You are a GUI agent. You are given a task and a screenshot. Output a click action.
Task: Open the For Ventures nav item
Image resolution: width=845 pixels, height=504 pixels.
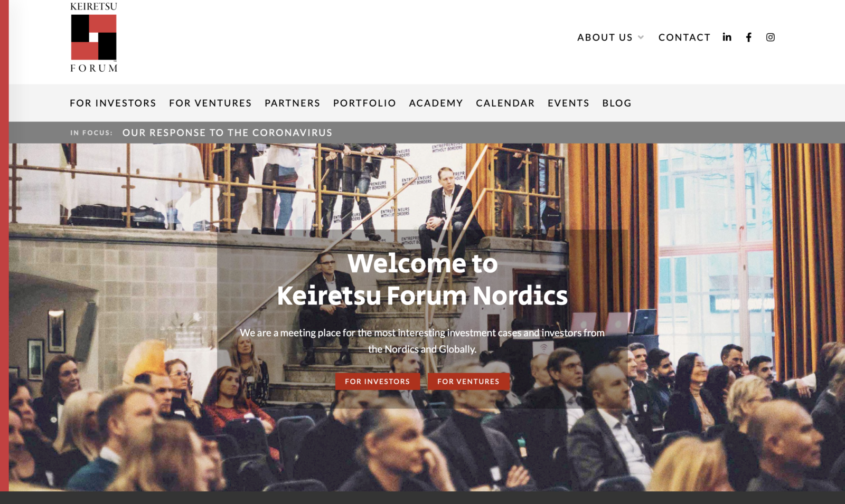[210, 103]
